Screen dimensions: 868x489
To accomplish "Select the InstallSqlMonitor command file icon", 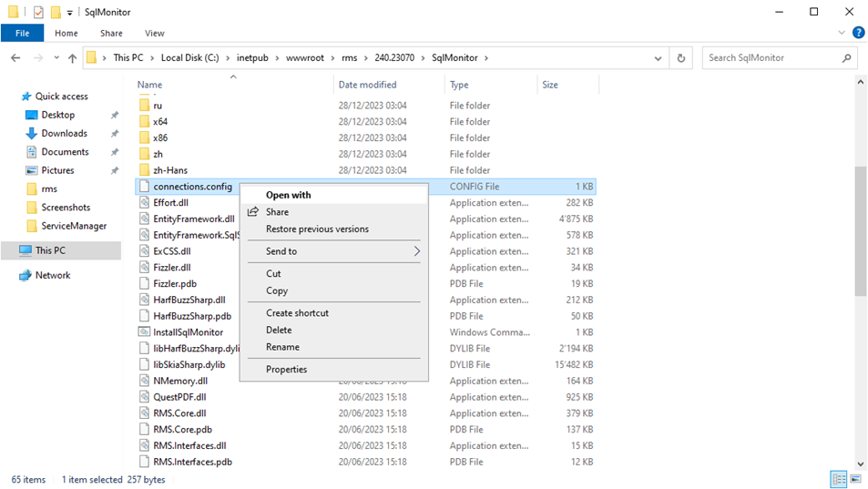I will [x=145, y=331].
